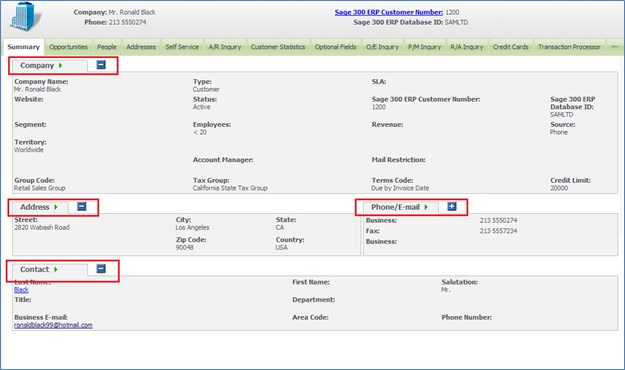
Task: Click the Terms Code value Due by Invoice Date
Action: click(400, 188)
